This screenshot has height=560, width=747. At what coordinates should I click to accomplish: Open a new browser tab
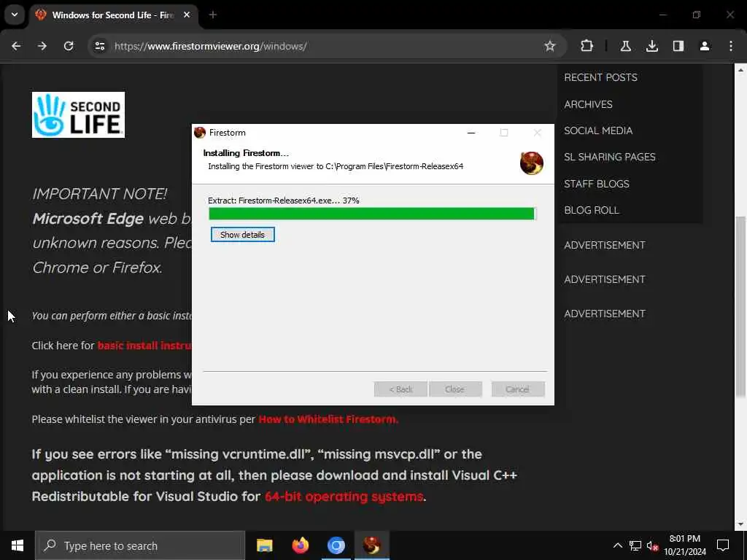pyautogui.click(x=213, y=15)
